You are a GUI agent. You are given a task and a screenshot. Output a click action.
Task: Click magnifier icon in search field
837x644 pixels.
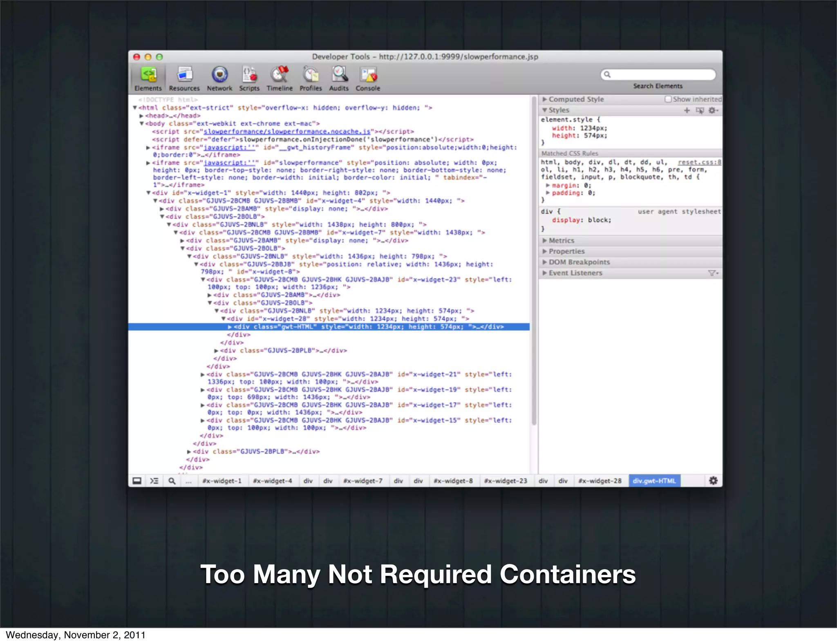(607, 74)
